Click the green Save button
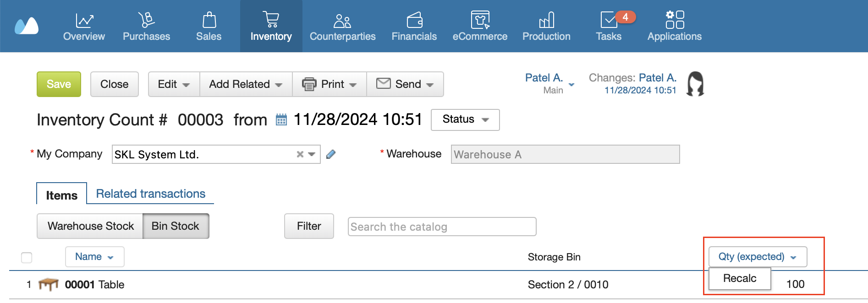This screenshot has width=868, height=303. pos(59,84)
